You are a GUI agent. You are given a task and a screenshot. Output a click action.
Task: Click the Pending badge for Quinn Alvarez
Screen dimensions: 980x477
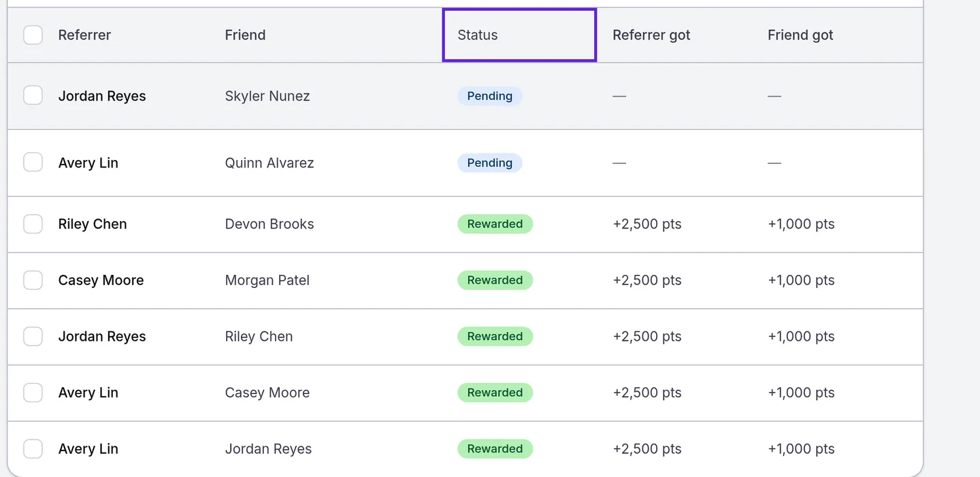pos(490,163)
